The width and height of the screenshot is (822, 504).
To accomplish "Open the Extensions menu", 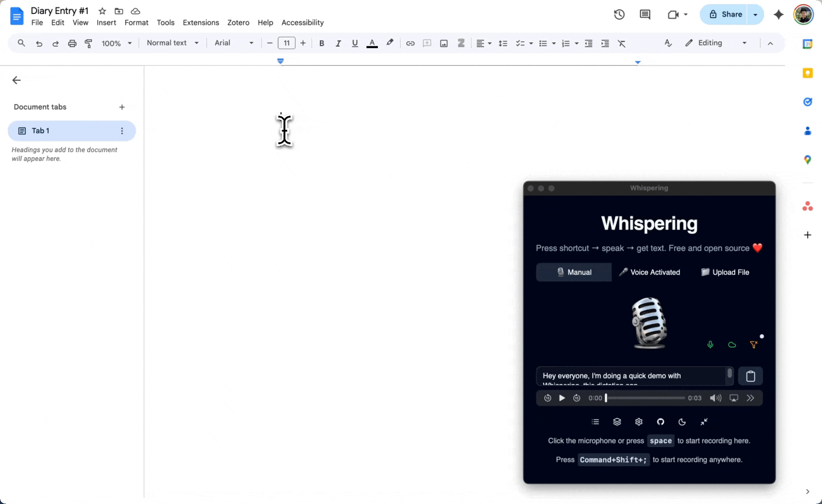I will click(x=201, y=22).
